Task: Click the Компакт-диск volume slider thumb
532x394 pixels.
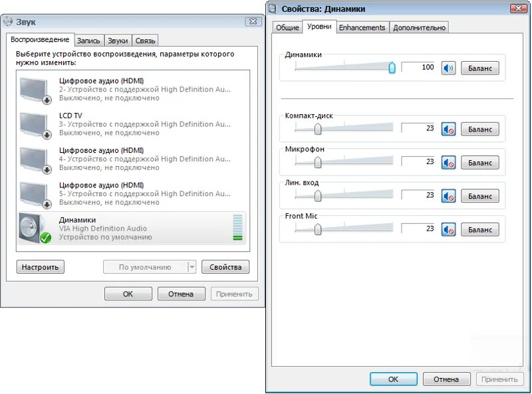Action: (x=318, y=128)
